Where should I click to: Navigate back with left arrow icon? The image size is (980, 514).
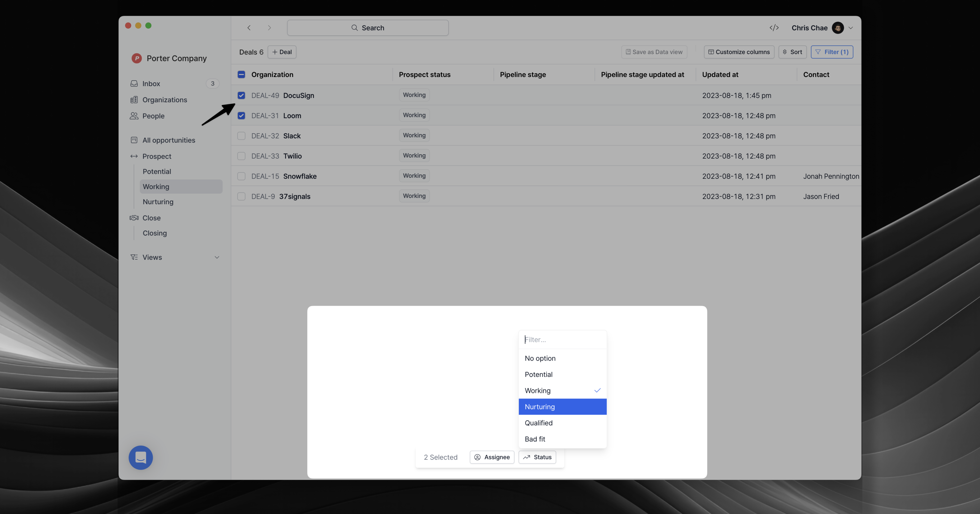249,28
